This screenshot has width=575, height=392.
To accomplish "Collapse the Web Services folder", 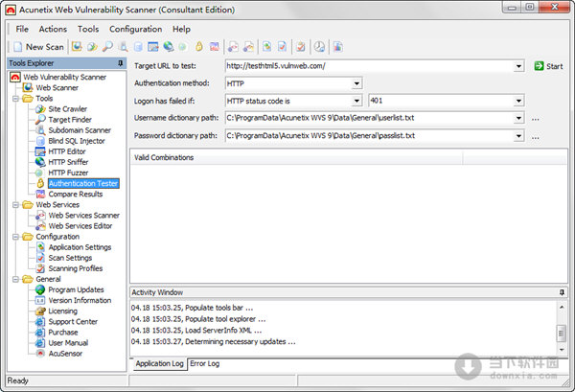I will coord(15,204).
